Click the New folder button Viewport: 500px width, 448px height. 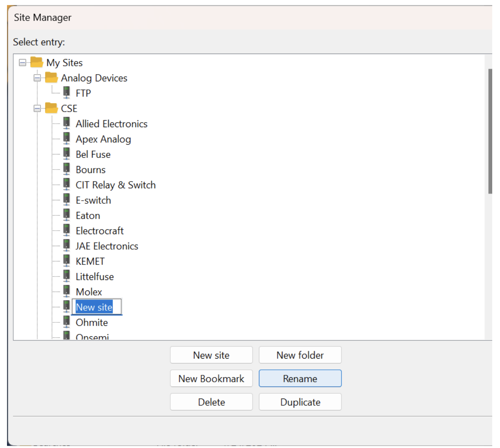coord(300,355)
